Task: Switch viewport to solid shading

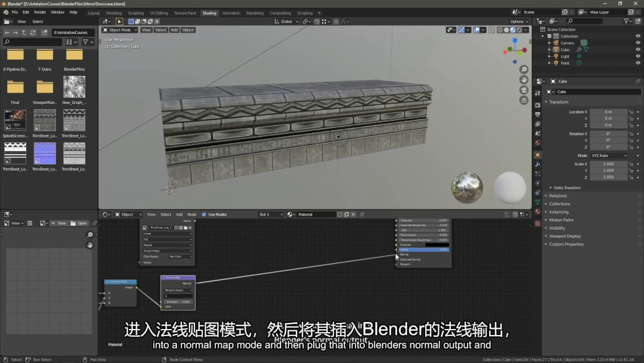Action: coord(506,30)
